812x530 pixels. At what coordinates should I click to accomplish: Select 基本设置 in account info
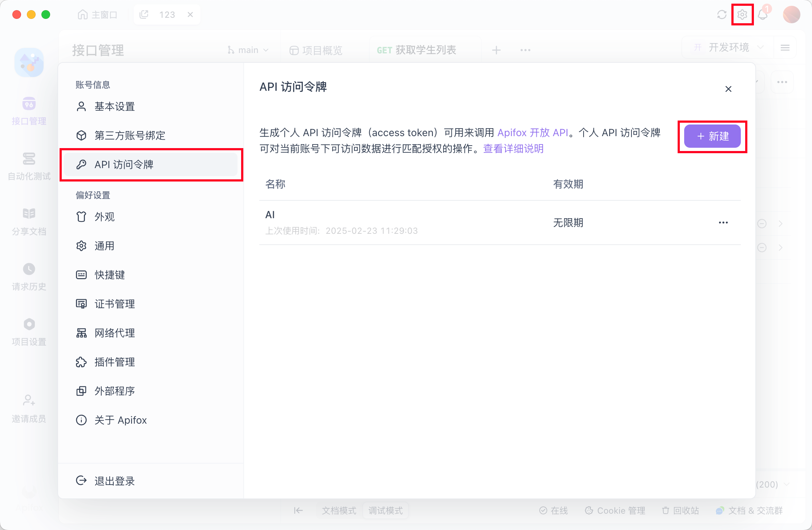coord(114,106)
